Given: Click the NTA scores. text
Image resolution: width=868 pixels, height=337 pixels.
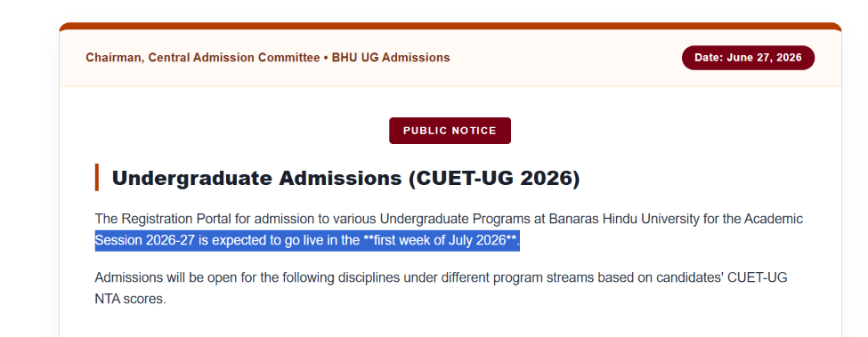Looking at the screenshot, I should tap(131, 300).
